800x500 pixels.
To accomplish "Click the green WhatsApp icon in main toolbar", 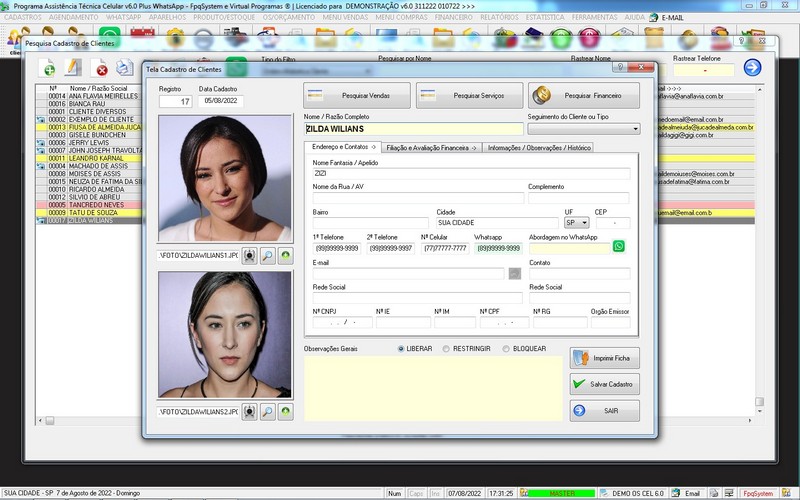I will point(110,36).
